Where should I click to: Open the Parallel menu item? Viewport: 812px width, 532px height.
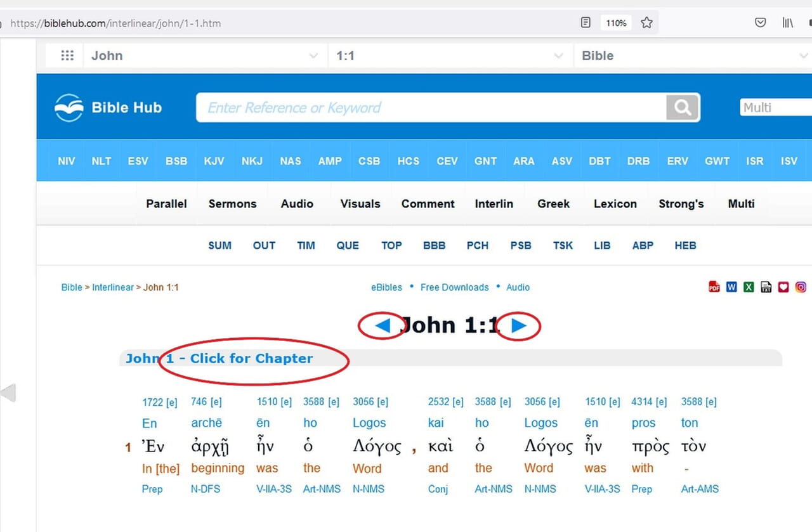(166, 204)
